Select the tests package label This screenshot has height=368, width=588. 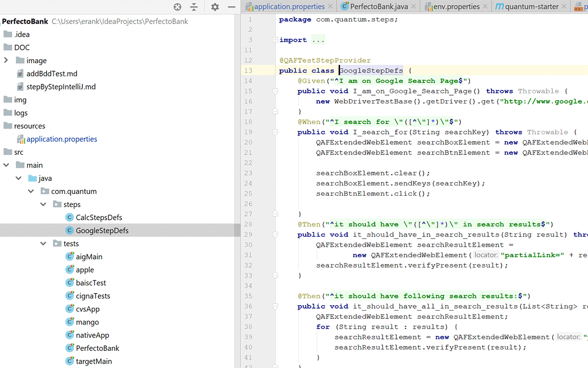pyautogui.click(x=71, y=243)
